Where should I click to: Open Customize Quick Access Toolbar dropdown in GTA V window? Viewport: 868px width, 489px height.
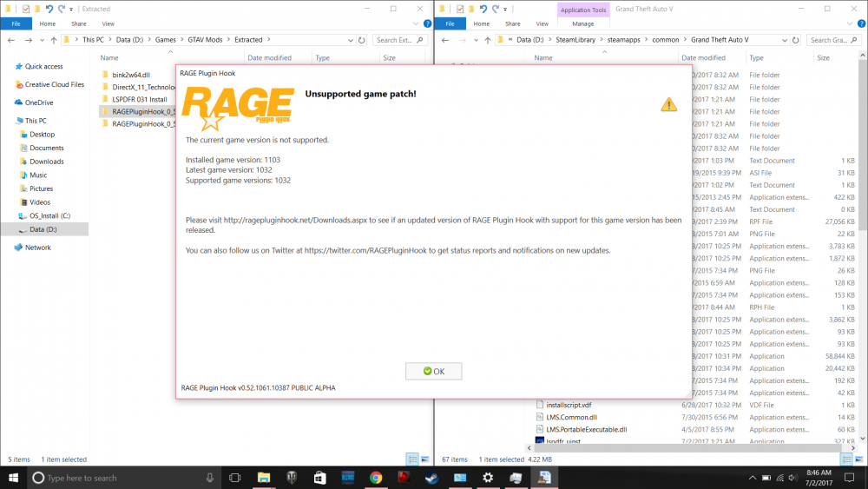[x=505, y=10]
